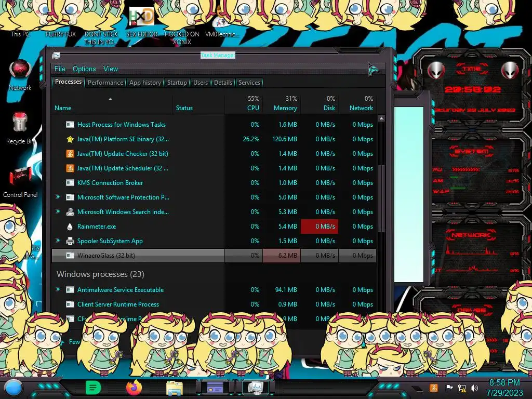Switch to the Services tab
Image resolution: width=532 pixels, height=399 pixels.
tap(249, 83)
